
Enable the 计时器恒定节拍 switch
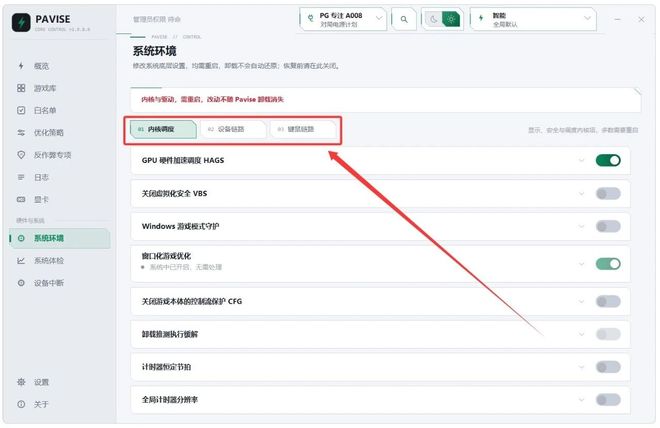click(608, 367)
